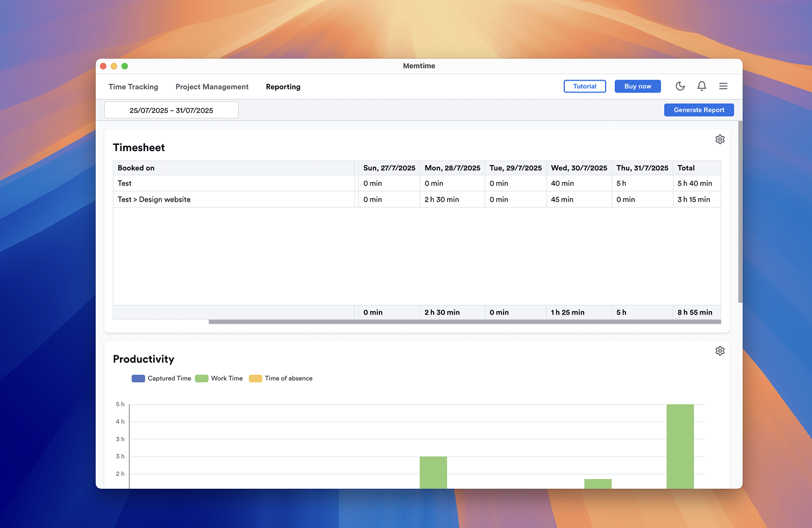
Task: Switch to Time Tracking tab
Action: tap(133, 87)
